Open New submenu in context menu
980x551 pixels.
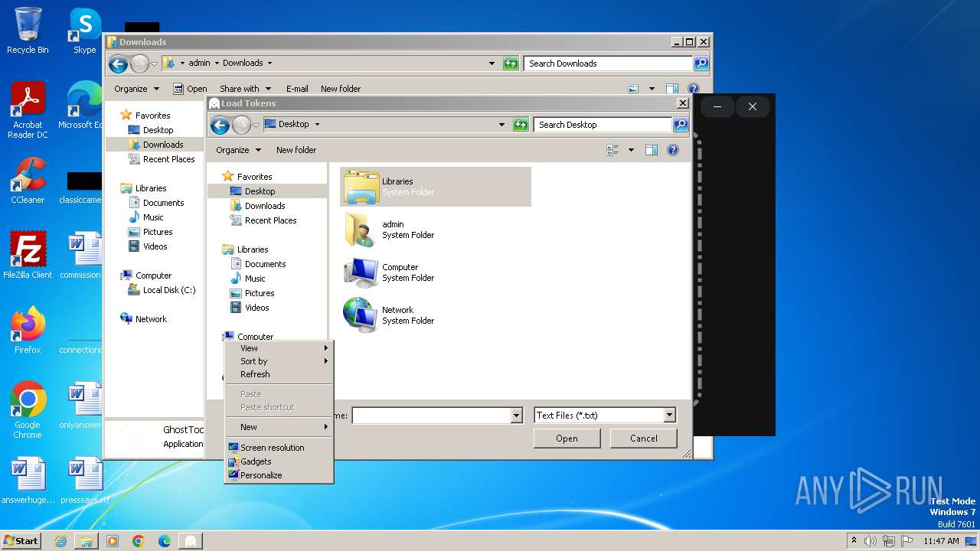[279, 427]
